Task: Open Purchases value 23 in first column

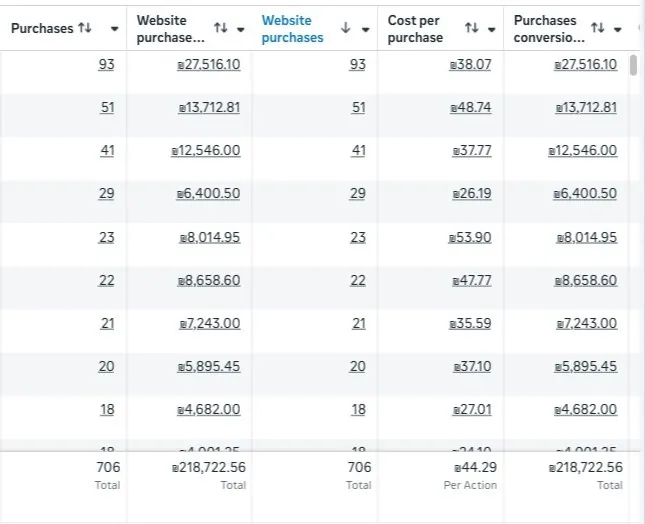Action: pyautogui.click(x=106, y=238)
